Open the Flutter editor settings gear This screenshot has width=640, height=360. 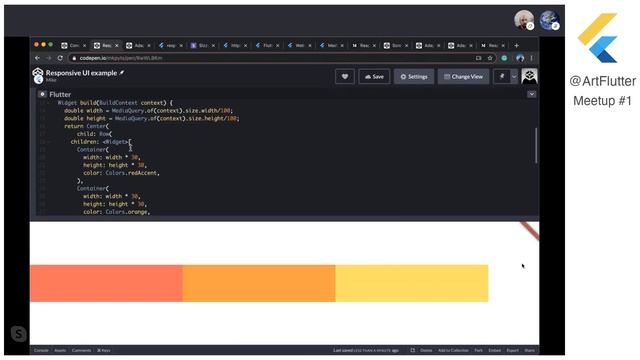[42, 94]
